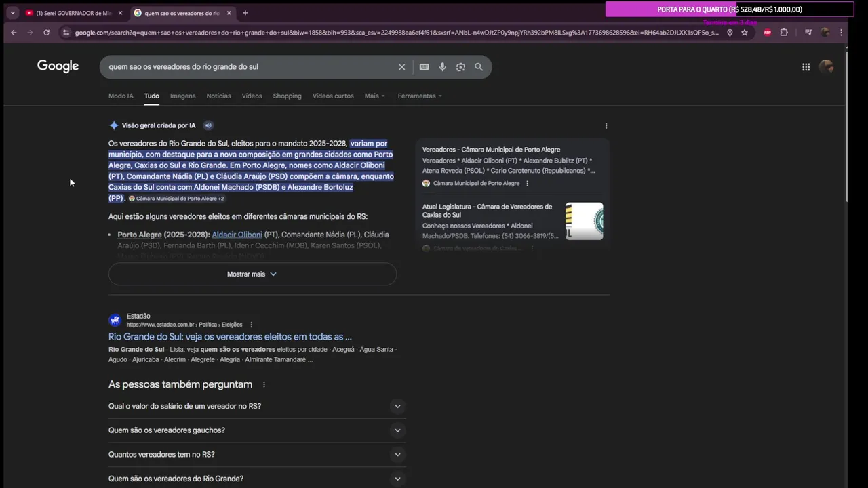This screenshot has height=488, width=868.
Task: Switch to Vídeos results tab
Action: pyautogui.click(x=252, y=96)
